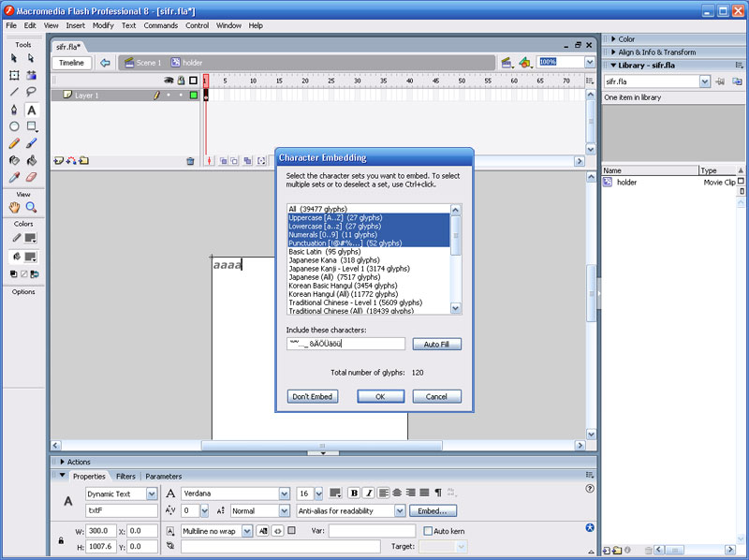Select the Selection arrow tool
The height and width of the screenshot is (560, 749).
tap(14, 58)
